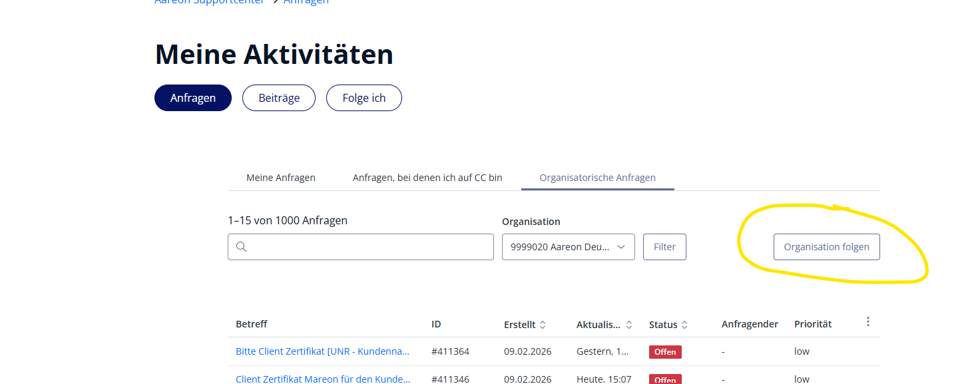
Task: Navigate to Aareon Supportcenter breadcrumb
Action: point(210,2)
